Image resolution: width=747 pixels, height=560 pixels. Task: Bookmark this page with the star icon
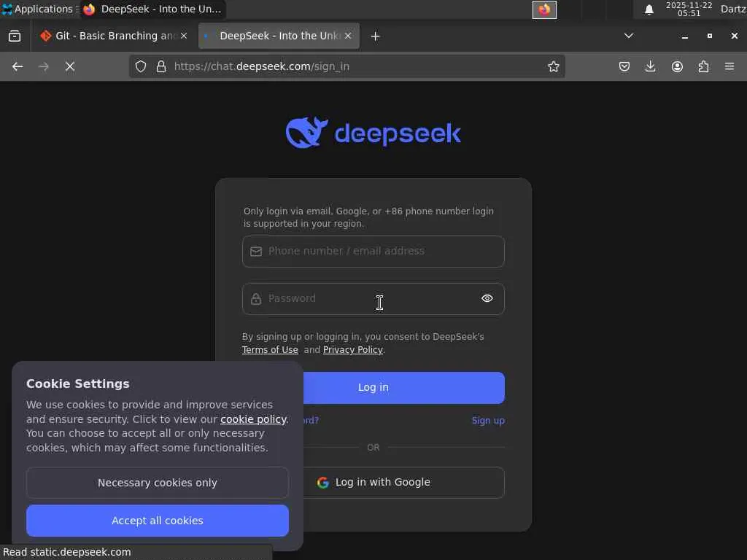pyautogui.click(x=553, y=66)
